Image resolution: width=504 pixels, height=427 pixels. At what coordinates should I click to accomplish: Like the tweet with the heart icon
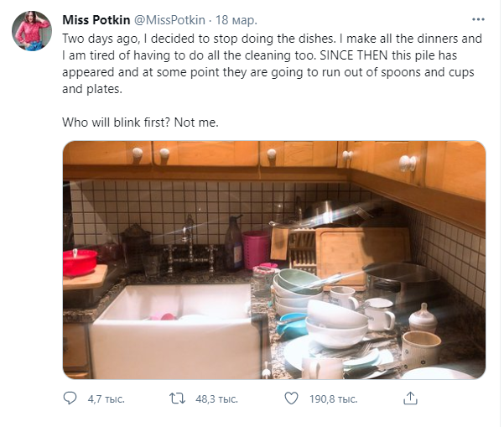(291, 399)
